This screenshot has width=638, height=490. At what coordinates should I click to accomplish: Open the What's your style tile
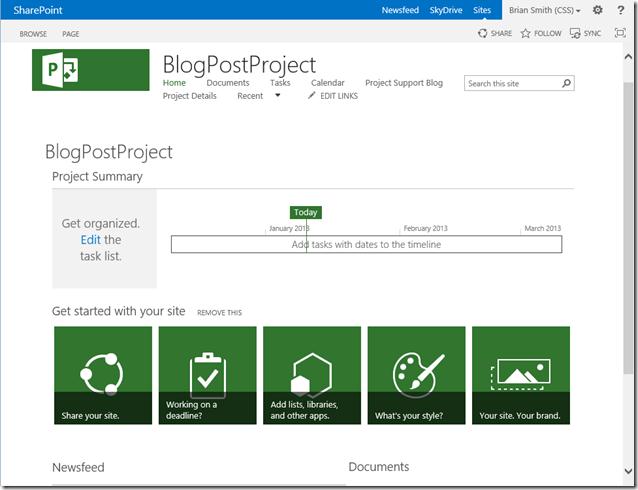[416, 375]
